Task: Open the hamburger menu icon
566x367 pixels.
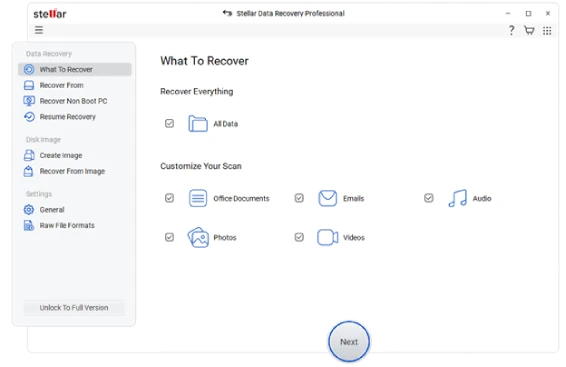Action: 39,30
